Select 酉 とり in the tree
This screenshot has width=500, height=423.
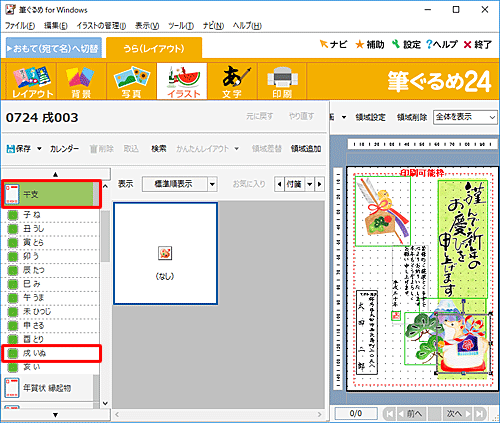click(50, 339)
